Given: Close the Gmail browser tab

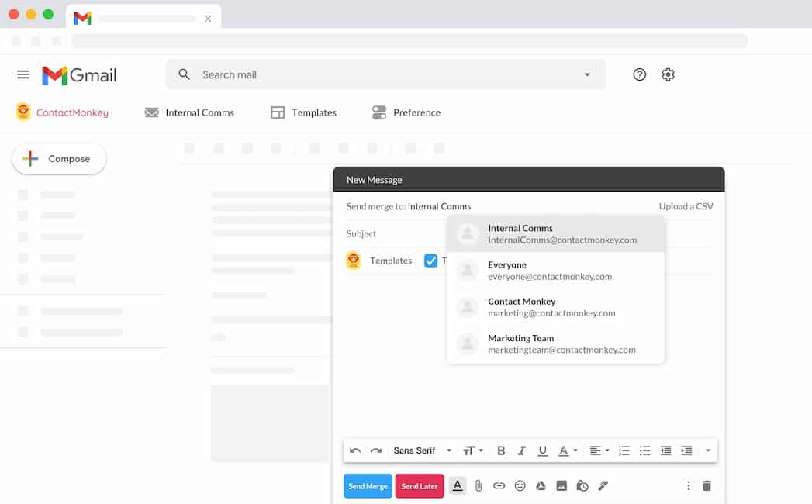Looking at the screenshot, I should (208, 19).
